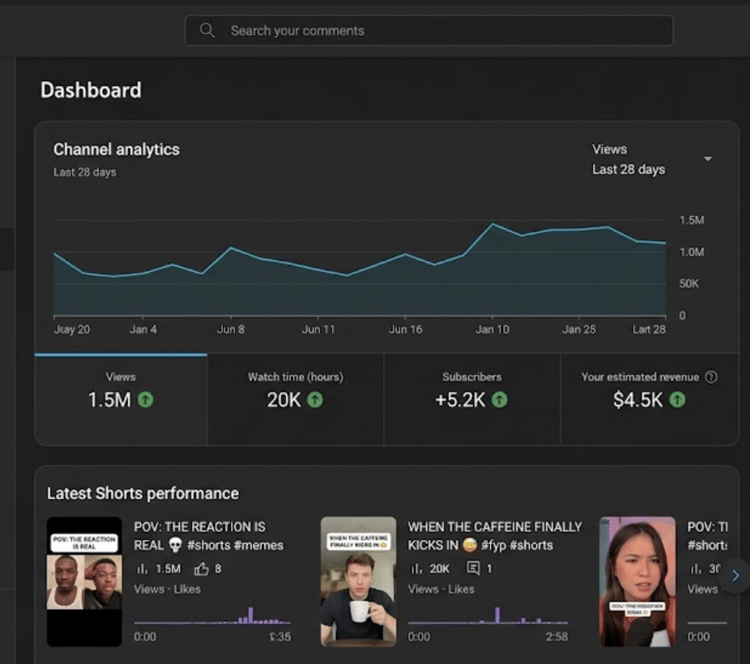This screenshot has height=664, width=750.
Task: Open the Subscribers metric tab
Action: [472, 399]
